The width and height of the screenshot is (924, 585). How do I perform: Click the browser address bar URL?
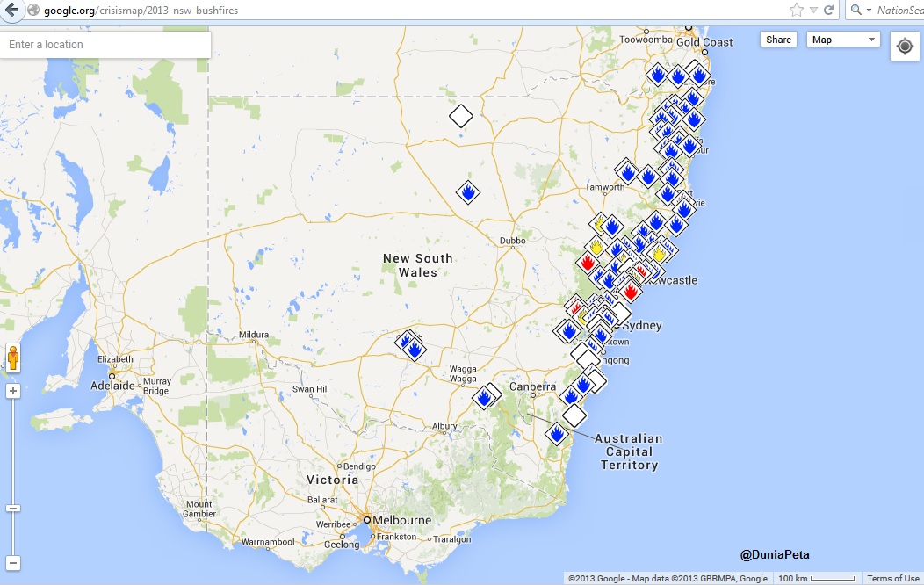[x=141, y=11]
